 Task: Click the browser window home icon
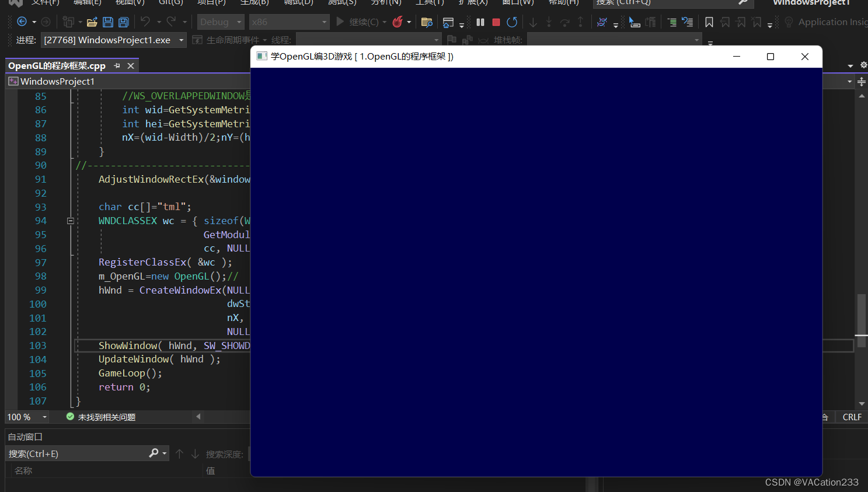point(448,22)
